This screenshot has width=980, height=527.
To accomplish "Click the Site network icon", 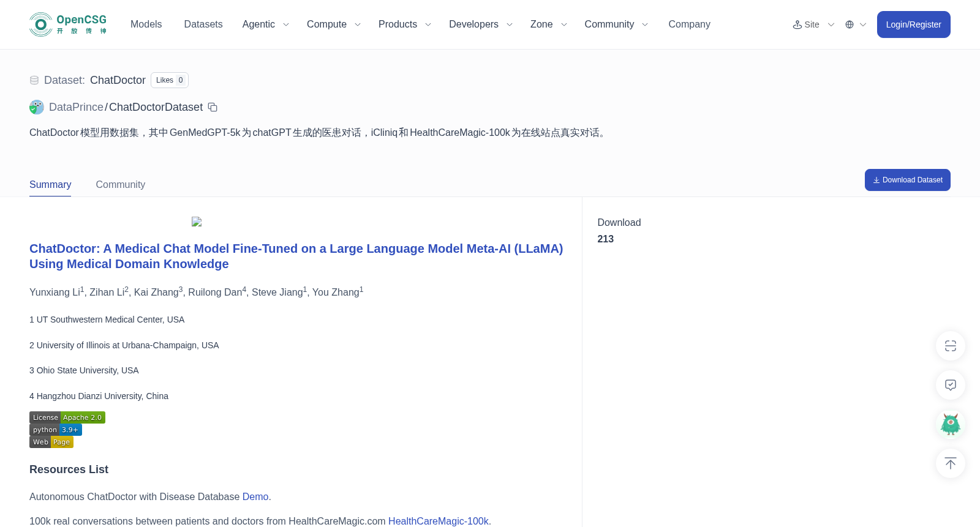I will [797, 24].
